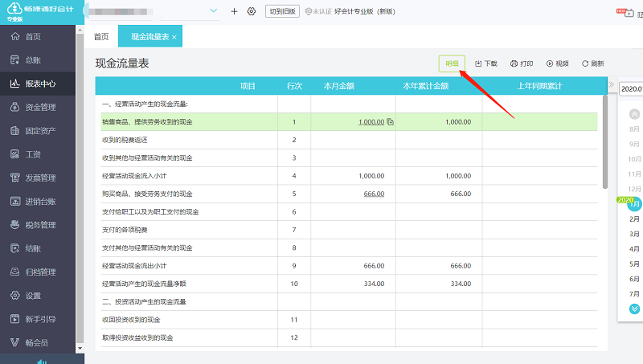Viewport: 643px width, 364px height.
Task: Open 资金管理 in the sidebar
Action: click(x=39, y=107)
